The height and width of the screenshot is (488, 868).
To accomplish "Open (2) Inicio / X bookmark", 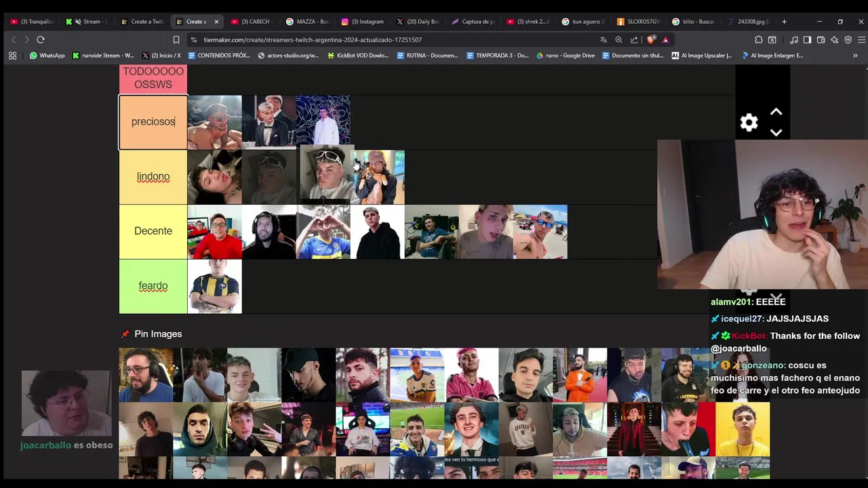I will (161, 56).
